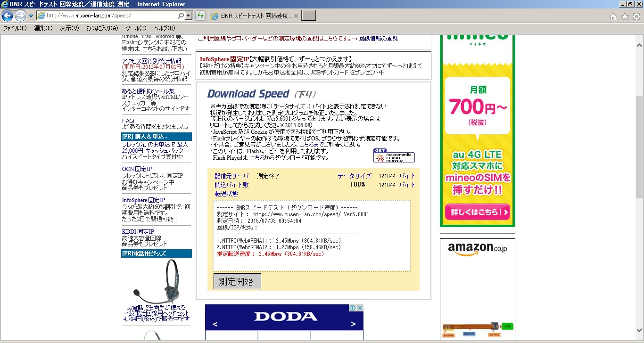
Task: Click the Internet Explorer title bar icon
Action: click(x=5, y=4)
